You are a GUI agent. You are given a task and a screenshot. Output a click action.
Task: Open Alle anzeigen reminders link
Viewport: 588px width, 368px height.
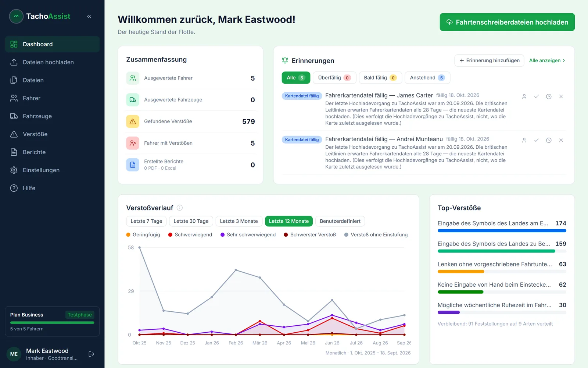547,60
